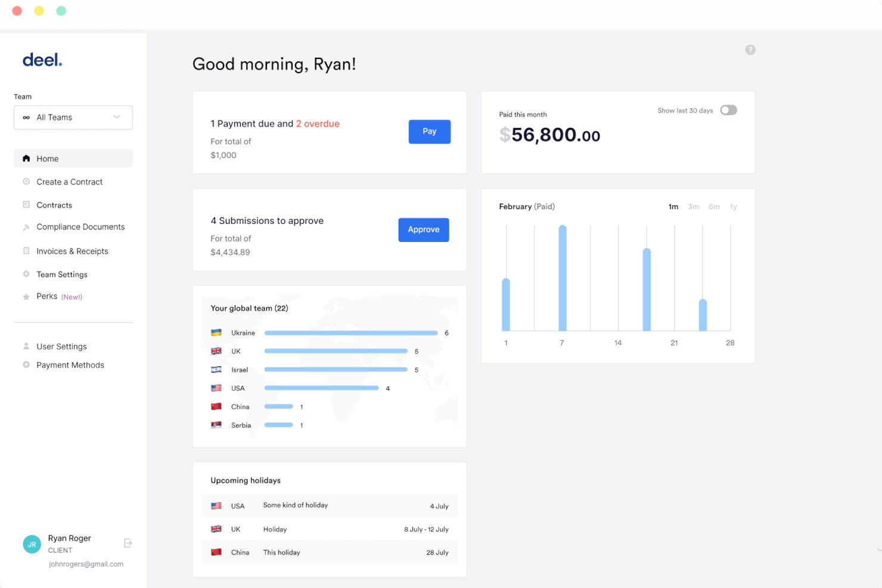The width and height of the screenshot is (882, 588).
Task: Click the Perks star icon
Action: tap(26, 296)
